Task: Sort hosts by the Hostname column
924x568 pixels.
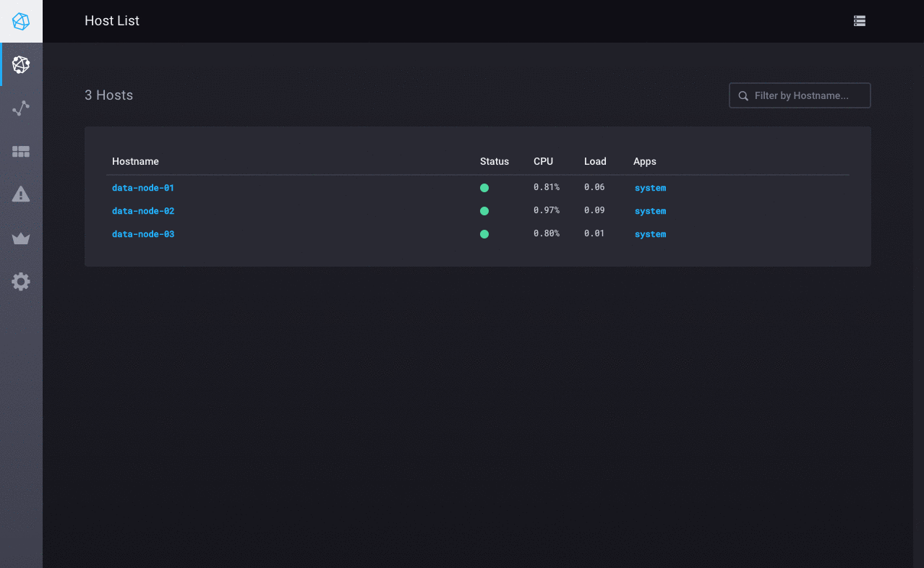Action: point(135,161)
